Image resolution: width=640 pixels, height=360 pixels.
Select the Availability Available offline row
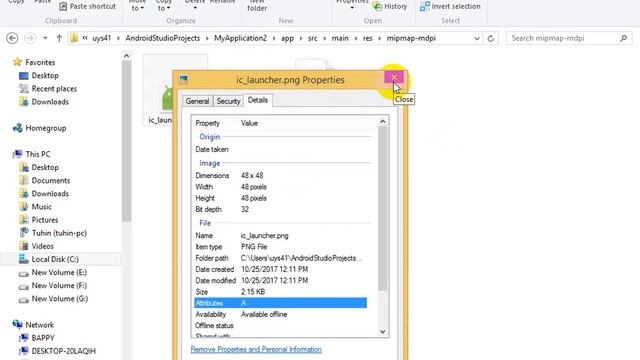point(281,314)
